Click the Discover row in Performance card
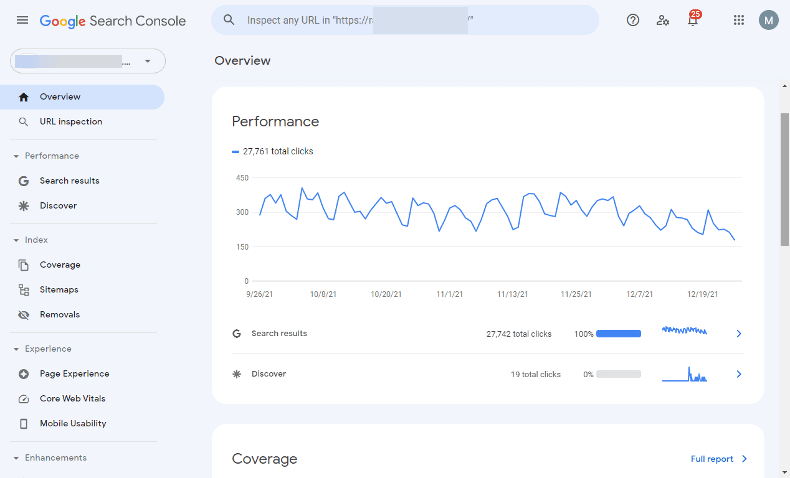 [x=488, y=374]
